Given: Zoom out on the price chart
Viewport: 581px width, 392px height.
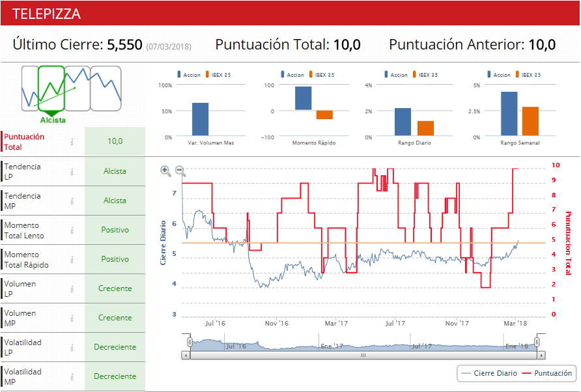Looking at the screenshot, I should 180,171.
